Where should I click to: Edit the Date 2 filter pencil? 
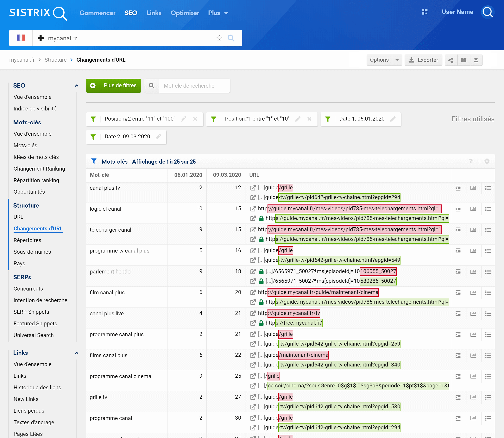click(x=158, y=137)
